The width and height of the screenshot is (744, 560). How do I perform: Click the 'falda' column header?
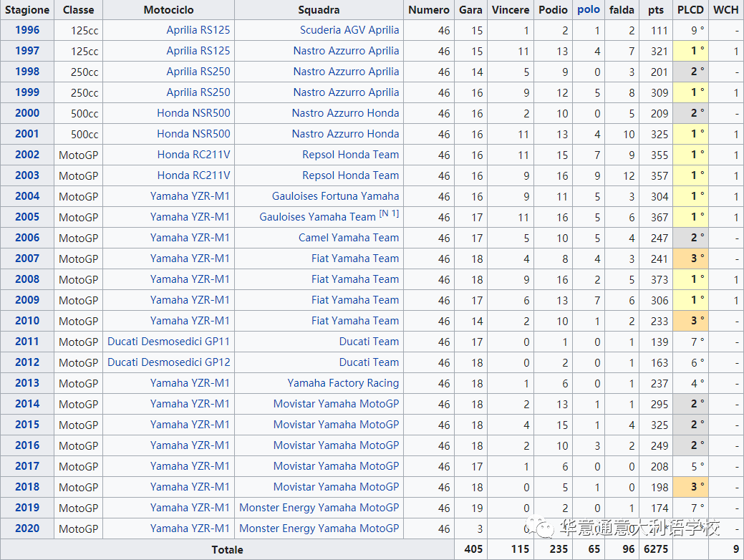point(622,9)
